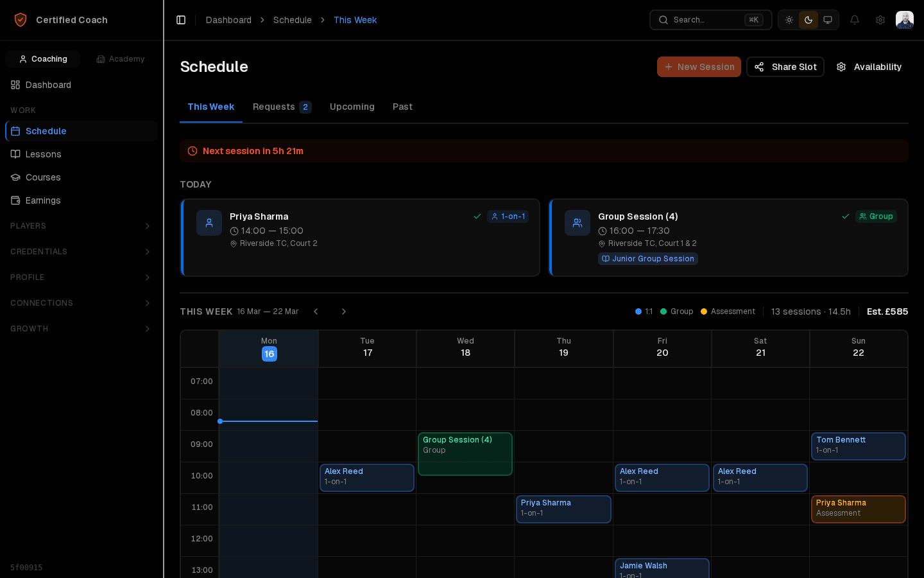Expand the Players section
This screenshot has width=924, height=578.
click(80, 226)
